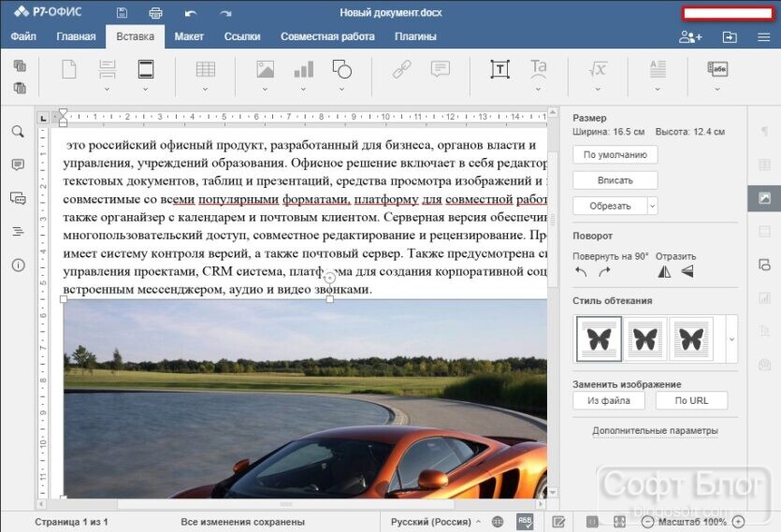Image resolution: width=781 pixels, height=532 pixels.
Task: Open the Русский (Россия) language selector
Action: [436, 522]
